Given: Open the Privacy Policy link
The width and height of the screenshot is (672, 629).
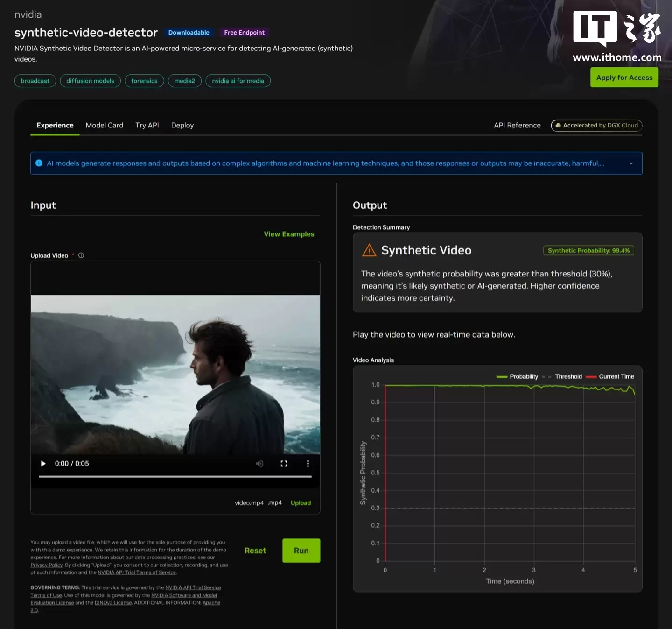Looking at the screenshot, I should click(46, 565).
